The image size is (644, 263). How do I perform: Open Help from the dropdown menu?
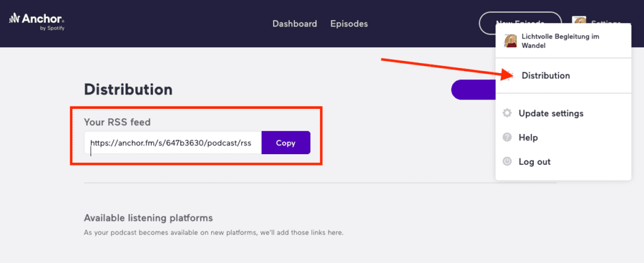point(528,138)
